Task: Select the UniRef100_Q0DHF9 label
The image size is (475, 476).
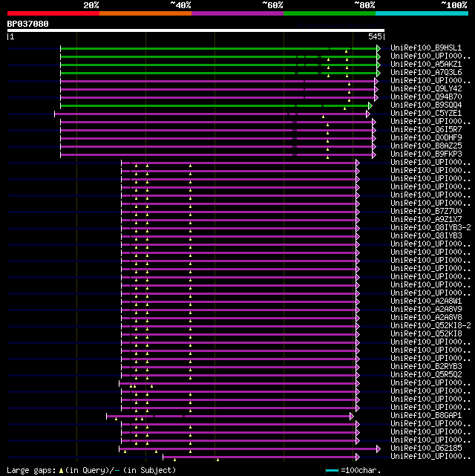Action: pos(426,137)
